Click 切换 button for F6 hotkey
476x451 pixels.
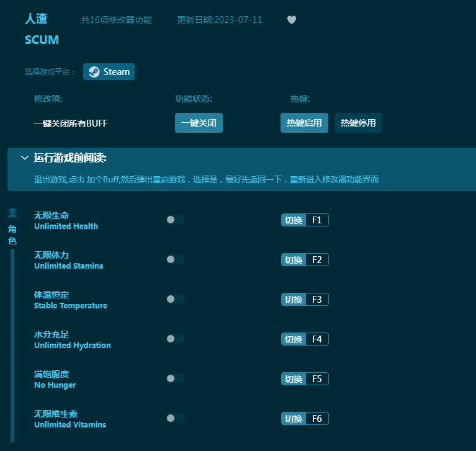pos(294,419)
